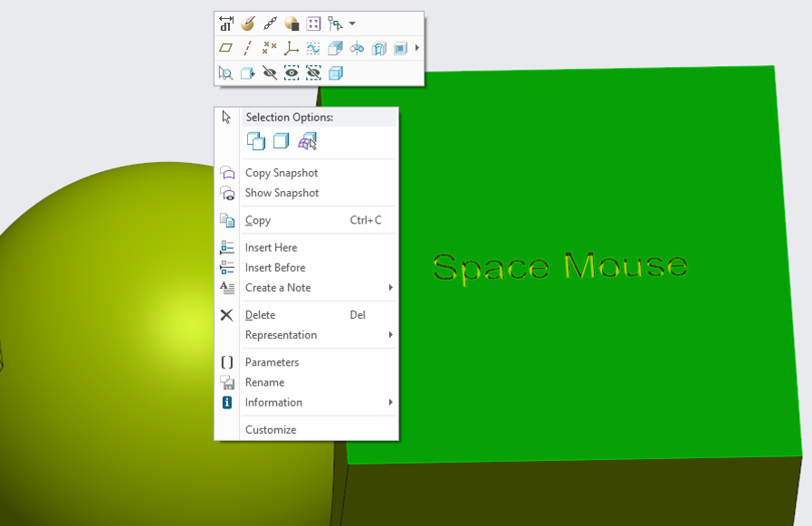This screenshot has height=526, width=812.
Task: Click the Zoom to Selected magnifier icon
Action: [x=225, y=73]
